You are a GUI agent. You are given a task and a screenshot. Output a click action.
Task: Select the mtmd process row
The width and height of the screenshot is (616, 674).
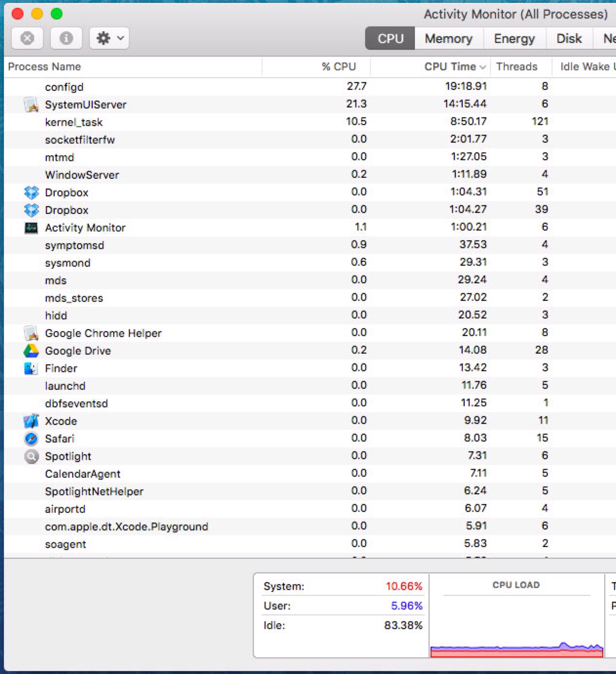pos(310,157)
